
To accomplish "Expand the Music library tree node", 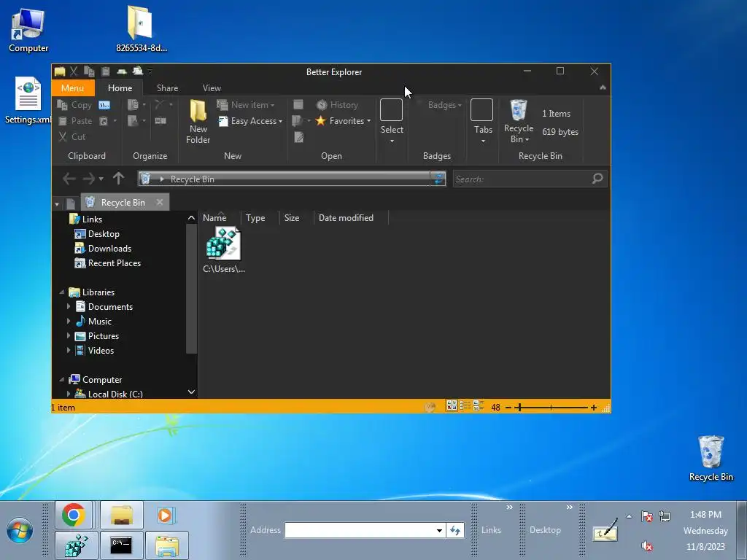I will tap(69, 322).
